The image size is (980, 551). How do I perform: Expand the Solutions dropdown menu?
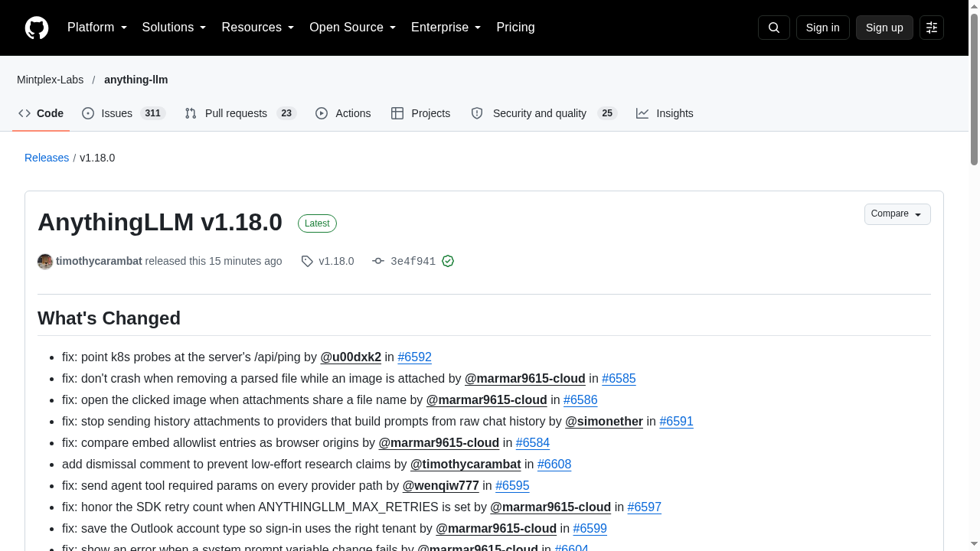(175, 28)
